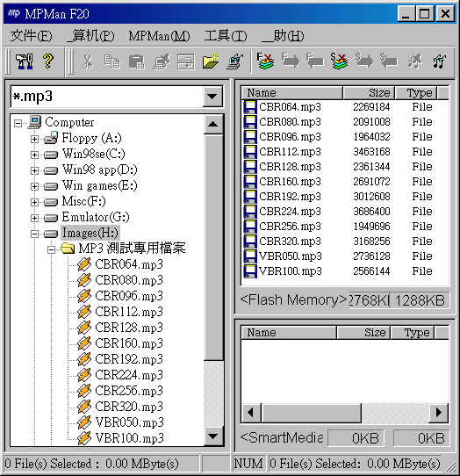Open the 工具(T) menu
The image size is (460, 476).
click(226, 35)
